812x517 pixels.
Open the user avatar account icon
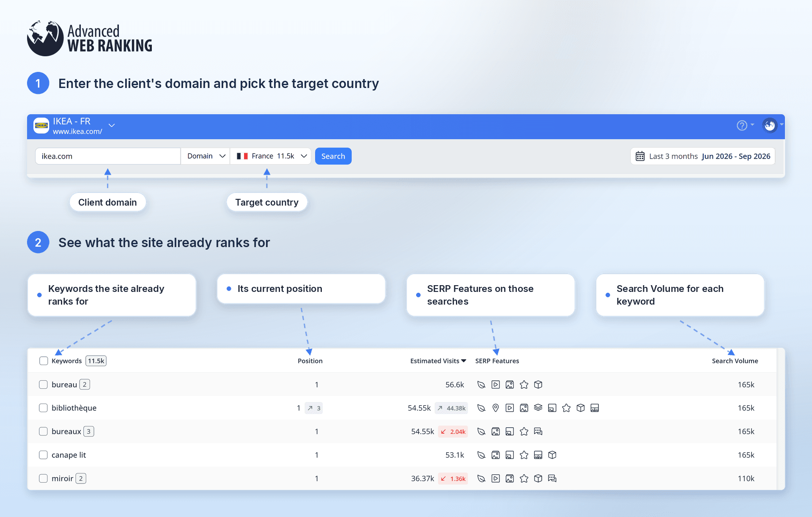click(x=770, y=125)
